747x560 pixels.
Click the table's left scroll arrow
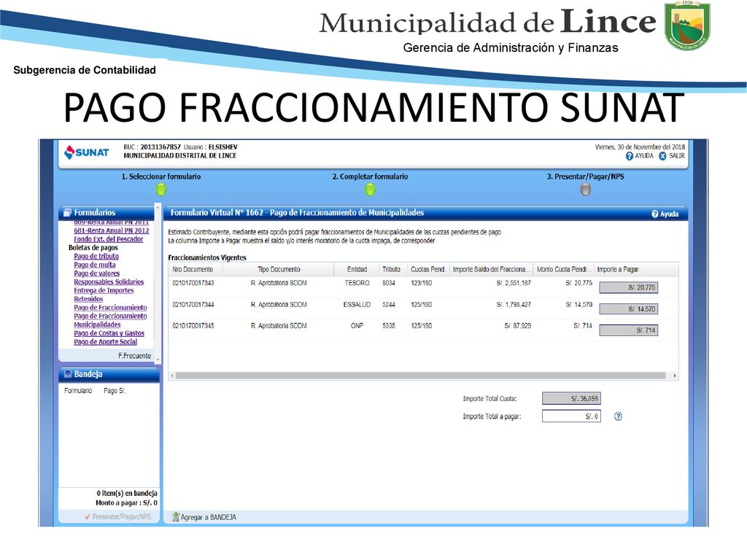(x=172, y=376)
